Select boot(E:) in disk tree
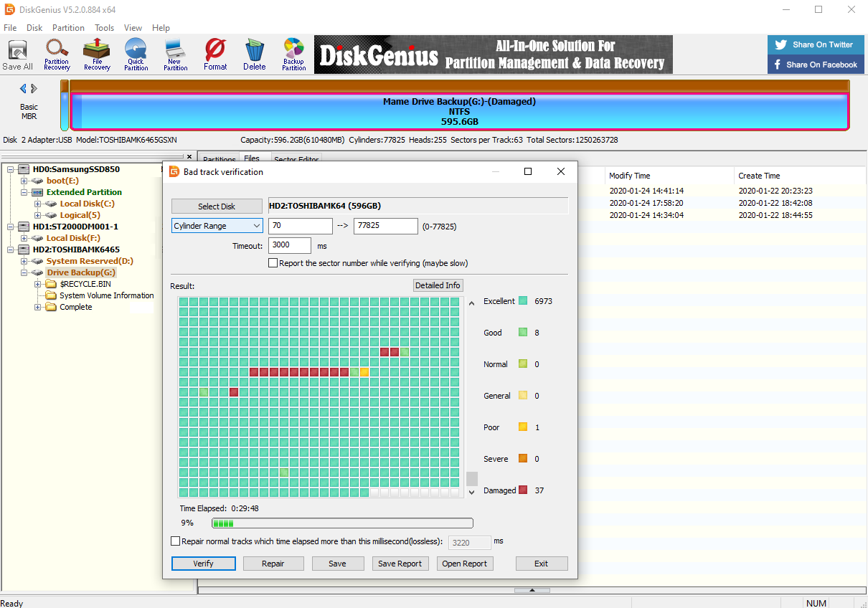Screen dimensions: 868x608 63,181
